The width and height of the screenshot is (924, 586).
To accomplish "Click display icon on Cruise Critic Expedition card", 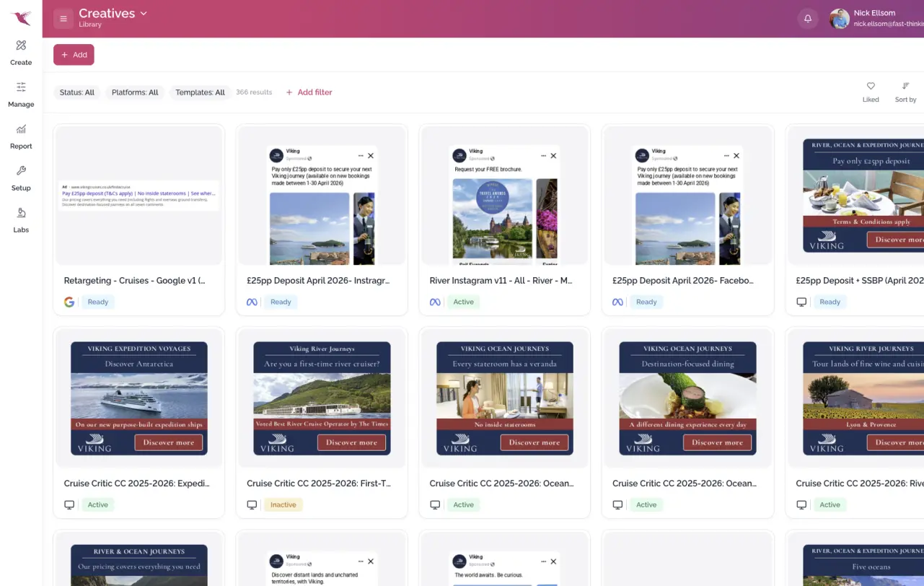I will (69, 504).
